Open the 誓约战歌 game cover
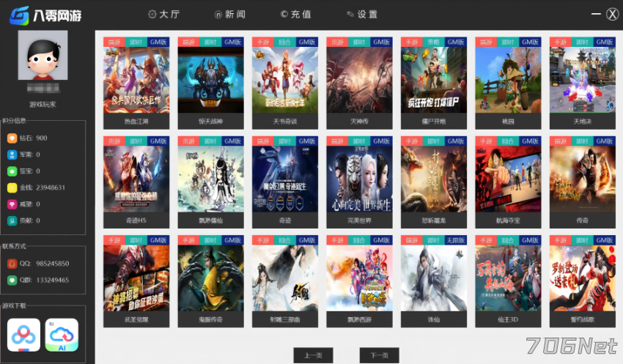Viewport: 623px width, 364px height. (x=583, y=278)
